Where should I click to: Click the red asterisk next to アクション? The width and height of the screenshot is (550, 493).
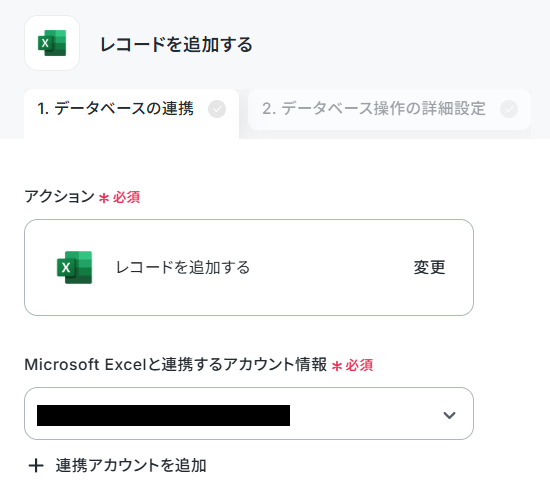point(104,198)
